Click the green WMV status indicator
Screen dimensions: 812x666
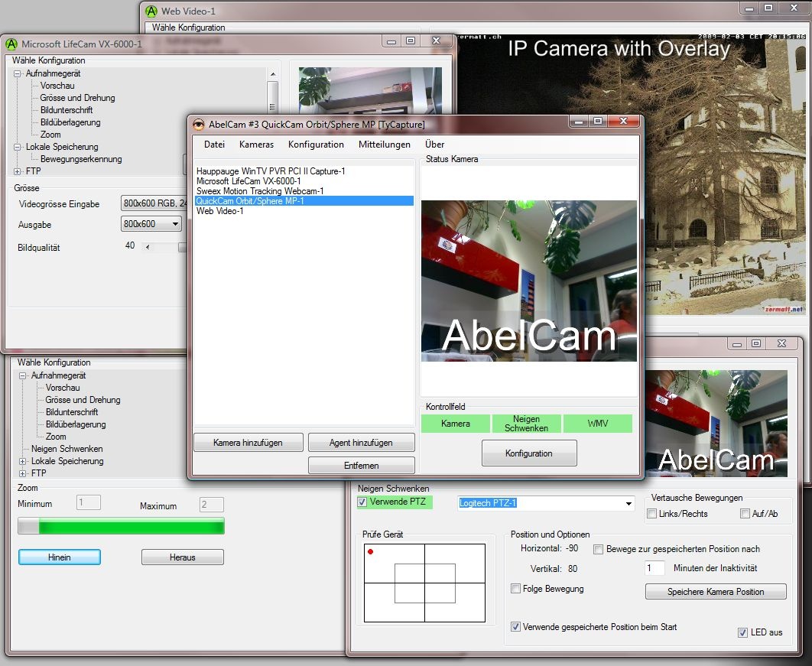(x=598, y=424)
